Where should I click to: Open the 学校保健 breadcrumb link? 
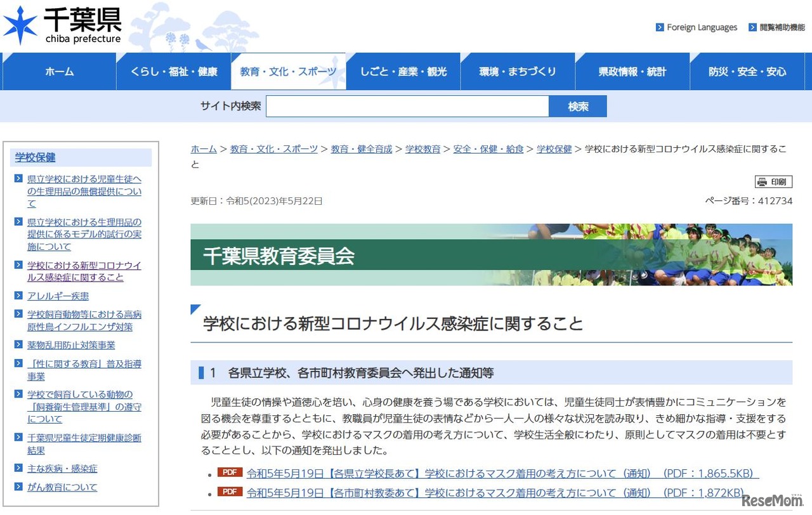click(x=554, y=149)
